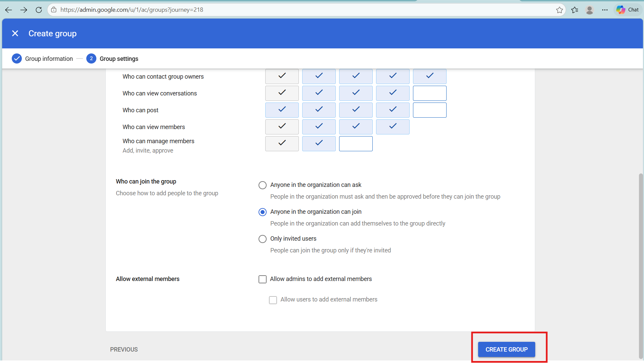This screenshot has width=644, height=363.
Task: Toggle empty third cell in Who can manage members
Action: 356,144
